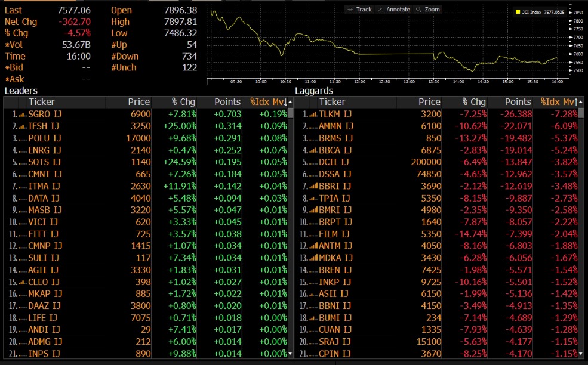
Task: Click the volume bars icon beside TLKM IJ
Action: [313, 114]
